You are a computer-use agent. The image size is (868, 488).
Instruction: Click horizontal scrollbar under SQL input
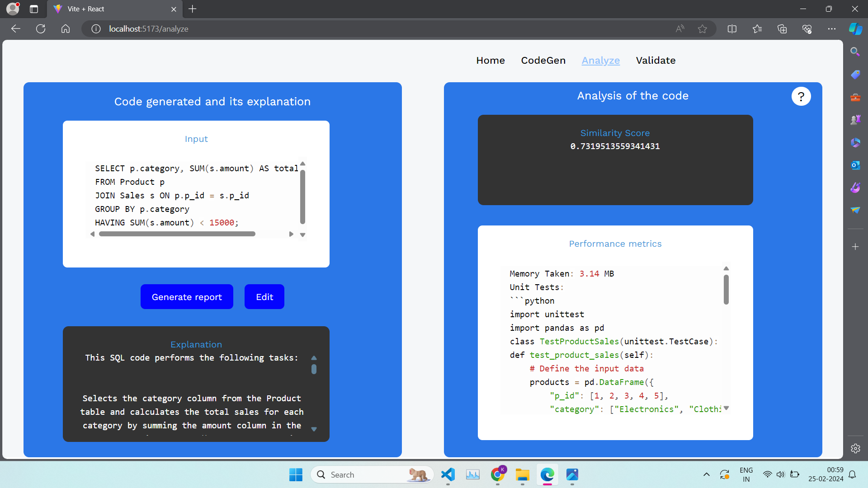[177, 234]
